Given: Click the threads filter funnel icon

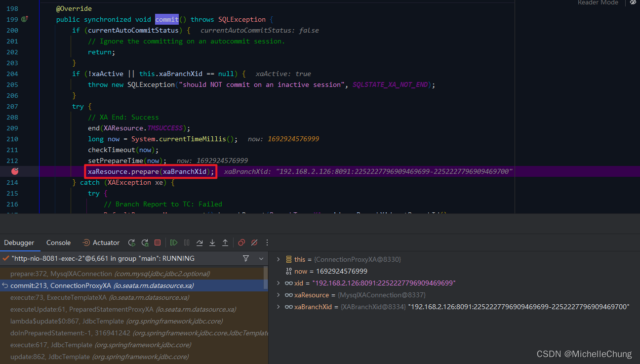Looking at the screenshot, I should click(x=246, y=258).
